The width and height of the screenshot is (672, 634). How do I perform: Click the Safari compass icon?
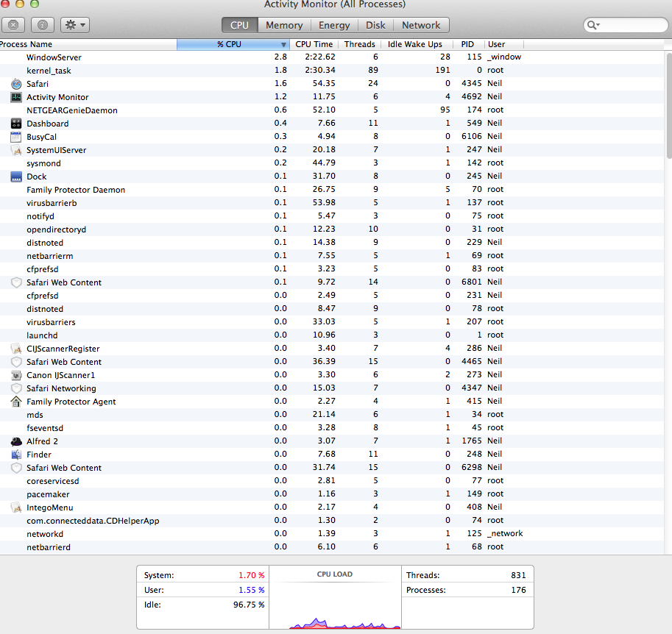(16, 84)
